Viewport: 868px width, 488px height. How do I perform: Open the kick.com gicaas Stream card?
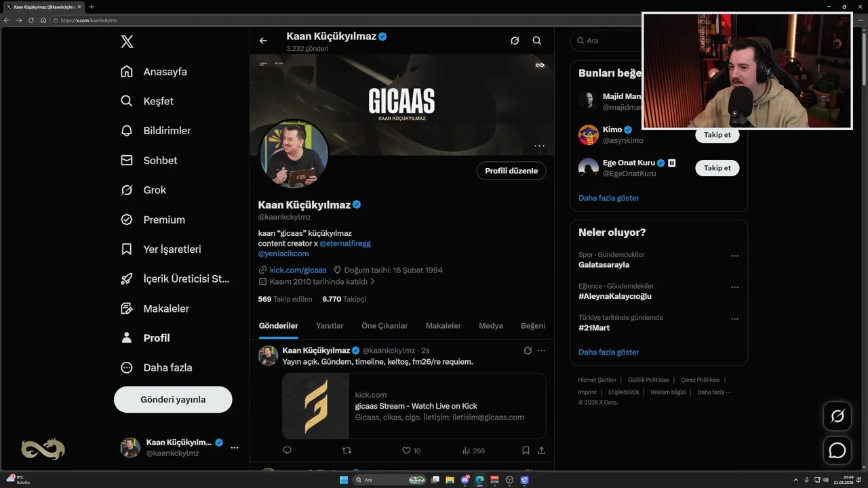414,406
